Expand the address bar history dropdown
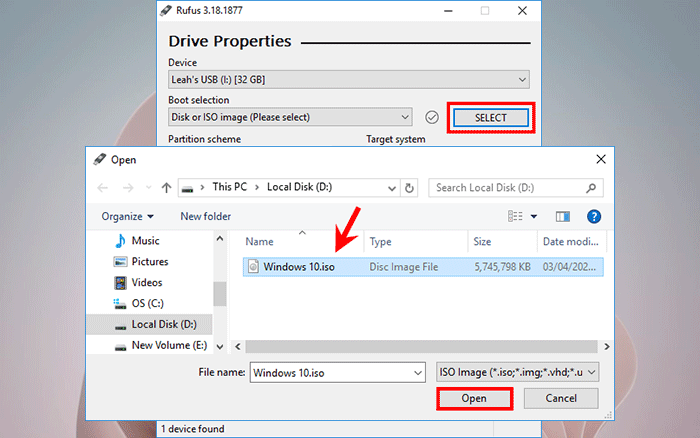 pyautogui.click(x=392, y=188)
